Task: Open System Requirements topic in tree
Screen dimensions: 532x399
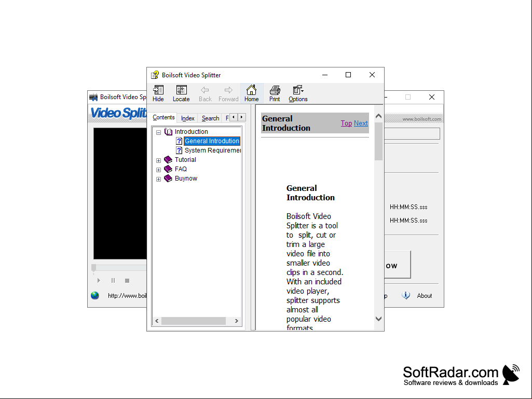Action: 213,150
